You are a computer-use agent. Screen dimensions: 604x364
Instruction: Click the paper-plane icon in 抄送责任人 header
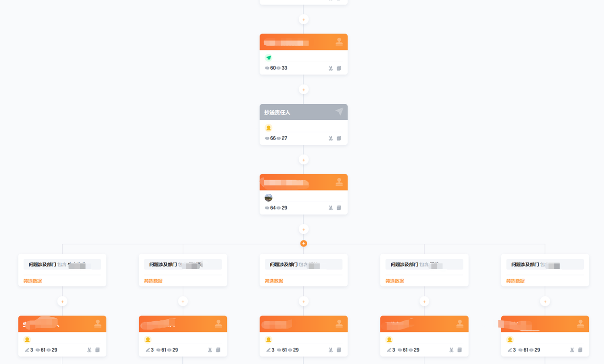[339, 111]
